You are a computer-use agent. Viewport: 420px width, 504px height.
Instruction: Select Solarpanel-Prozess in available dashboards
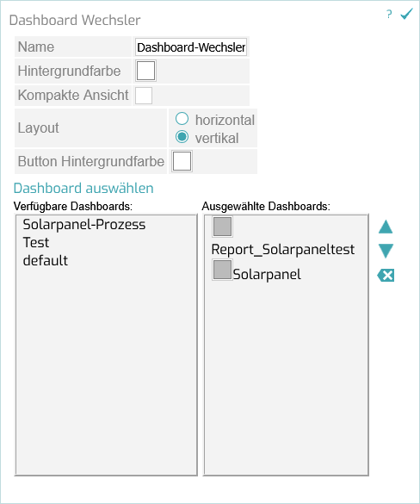(84, 224)
